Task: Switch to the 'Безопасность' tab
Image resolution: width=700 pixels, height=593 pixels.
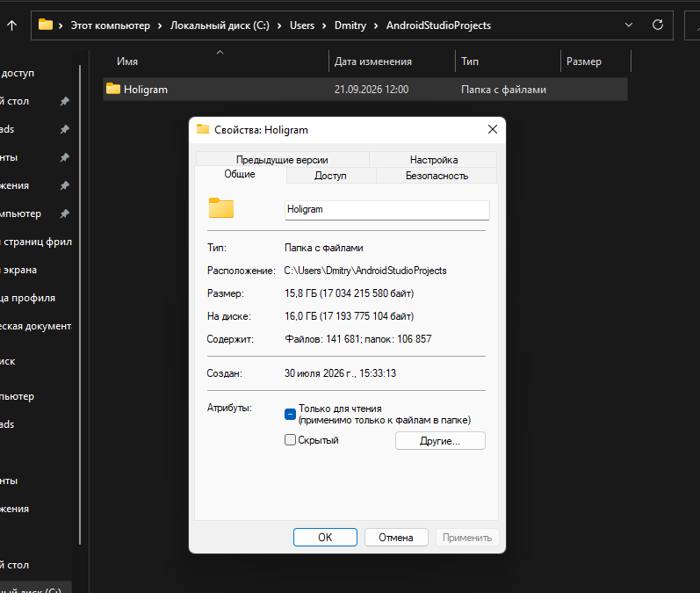Action: pos(437,176)
